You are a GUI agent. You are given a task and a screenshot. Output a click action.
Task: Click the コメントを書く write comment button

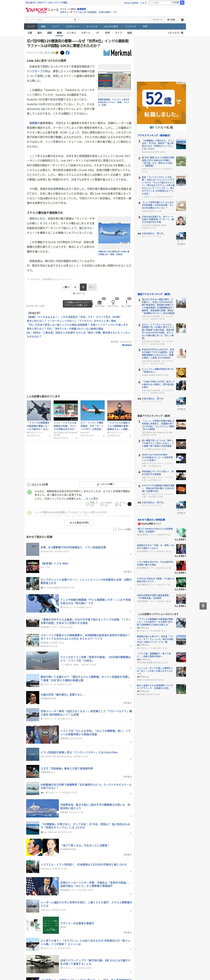[x=105, y=484]
